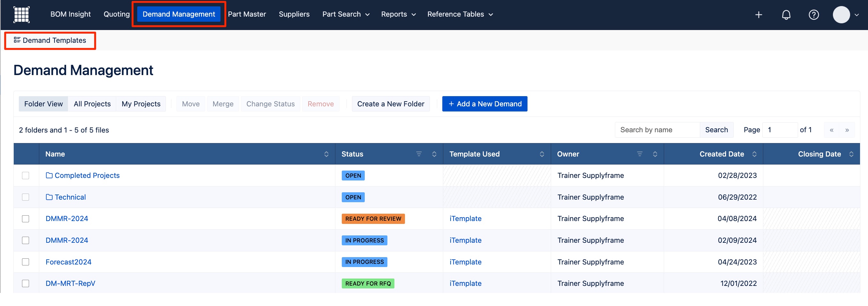The width and height of the screenshot is (868, 306).
Task: Click the Status column filter icon
Action: pos(419,154)
